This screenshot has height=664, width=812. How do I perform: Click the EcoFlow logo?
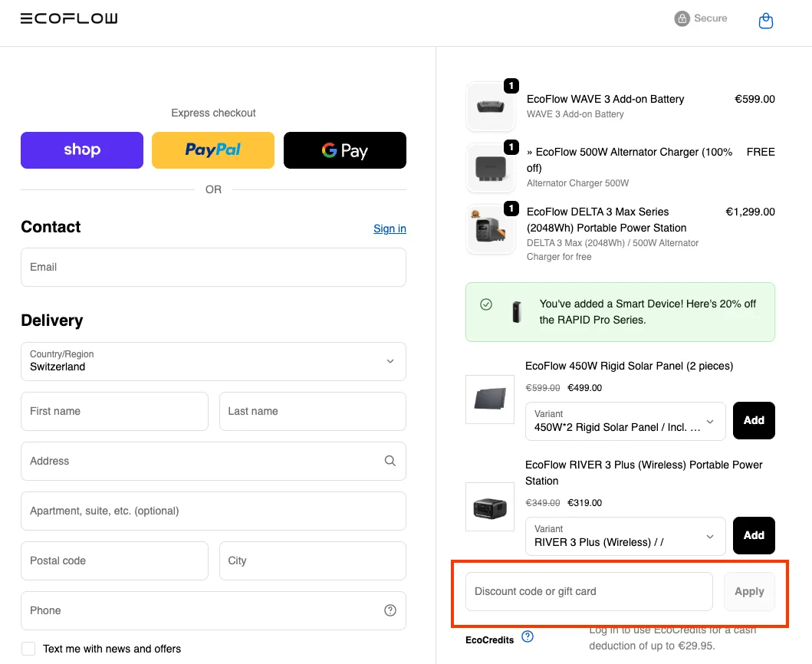69,18
